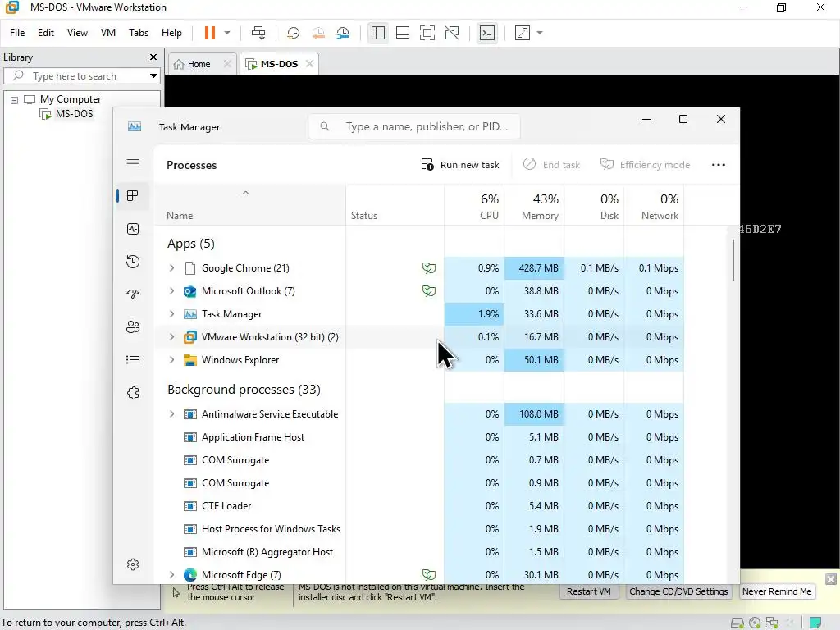Click the Unity mode toolbar icon
The width and height of the screenshot is (840, 630).
[x=452, y=33]
